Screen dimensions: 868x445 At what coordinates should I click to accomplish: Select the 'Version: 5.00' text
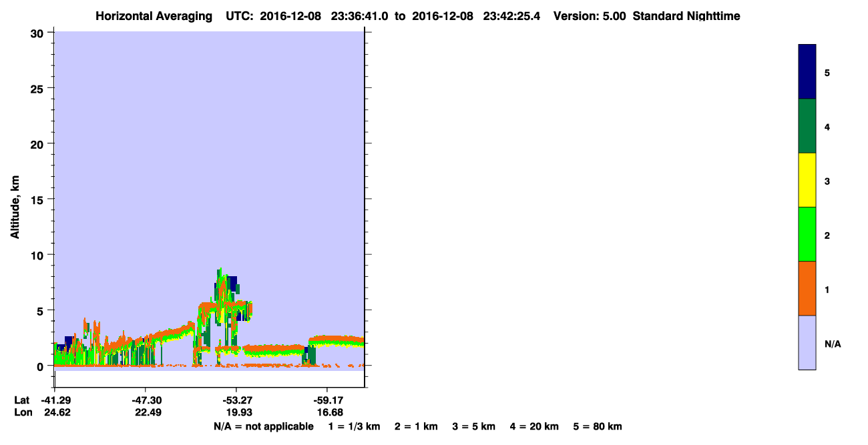[x=589, y=16]
